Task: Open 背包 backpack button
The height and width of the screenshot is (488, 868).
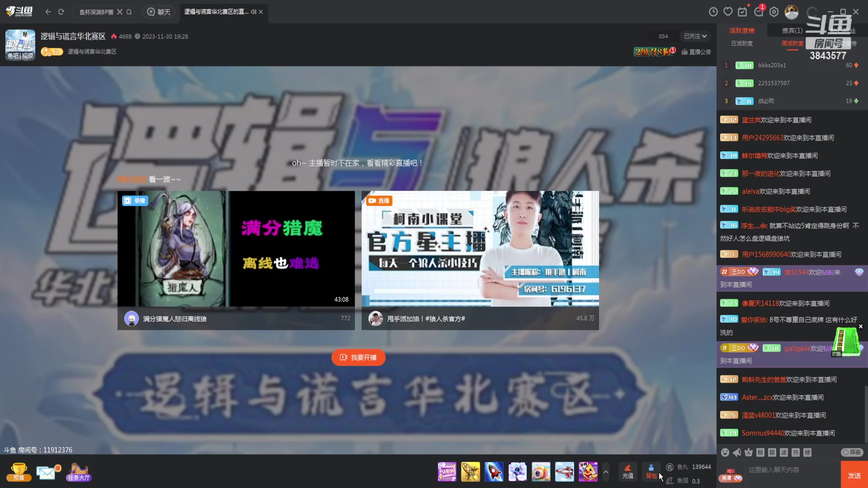Action: (x=651, y=472)
